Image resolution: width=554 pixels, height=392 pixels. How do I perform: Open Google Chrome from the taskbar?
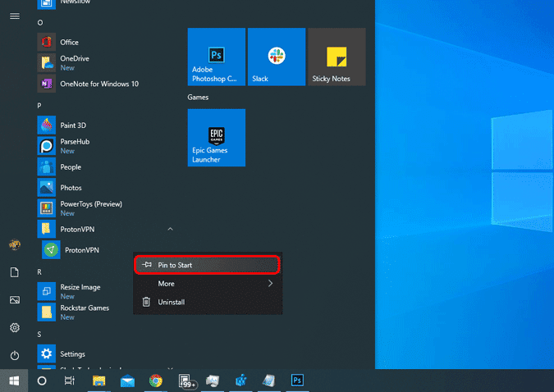(x=156, y=381)
